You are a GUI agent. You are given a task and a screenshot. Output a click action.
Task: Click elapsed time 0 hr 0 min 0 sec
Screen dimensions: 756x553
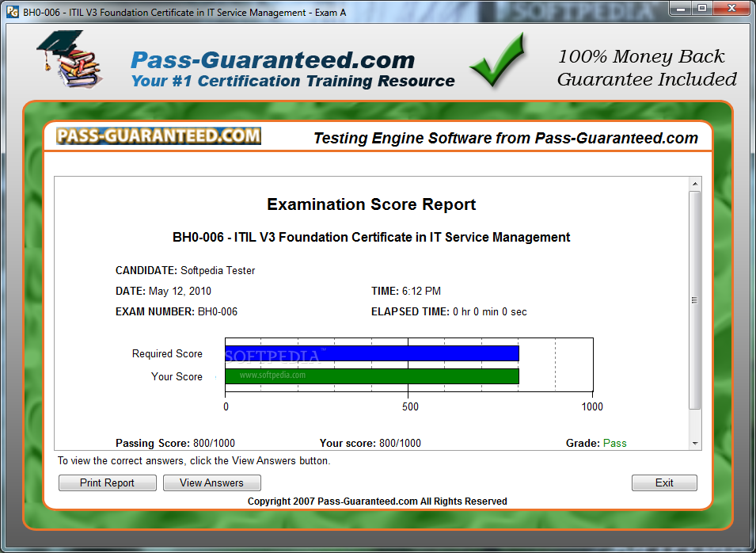[490, 312]
